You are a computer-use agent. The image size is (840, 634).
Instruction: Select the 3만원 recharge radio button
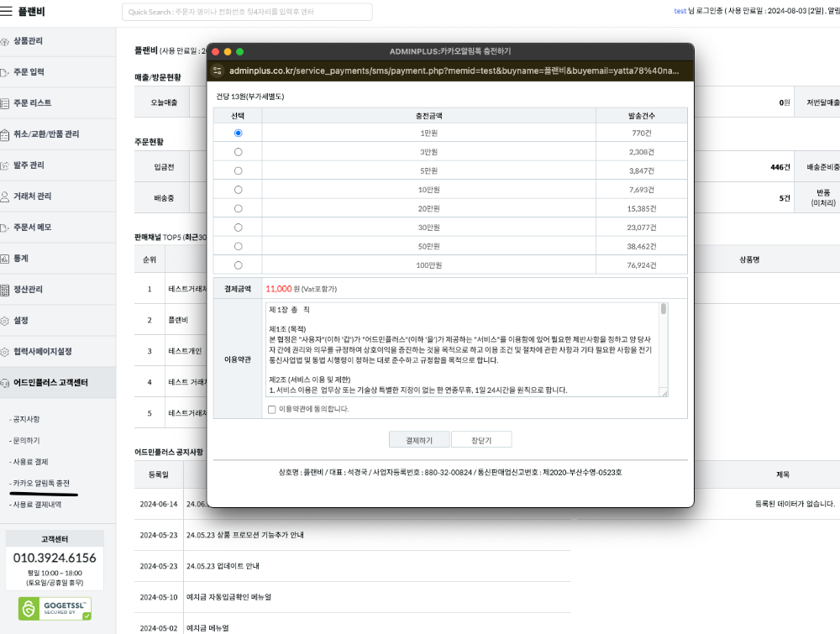[239, 152]
